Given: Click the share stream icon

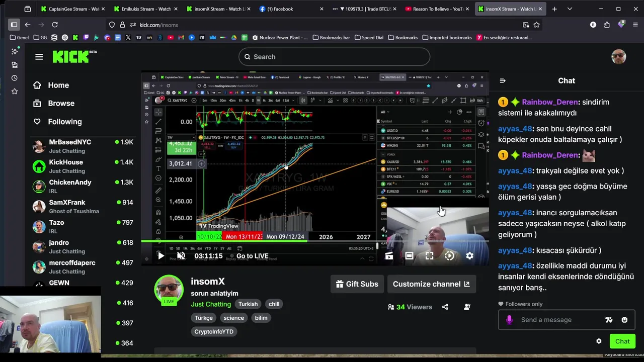Looking at the screenshot, I should click(445, 307).
